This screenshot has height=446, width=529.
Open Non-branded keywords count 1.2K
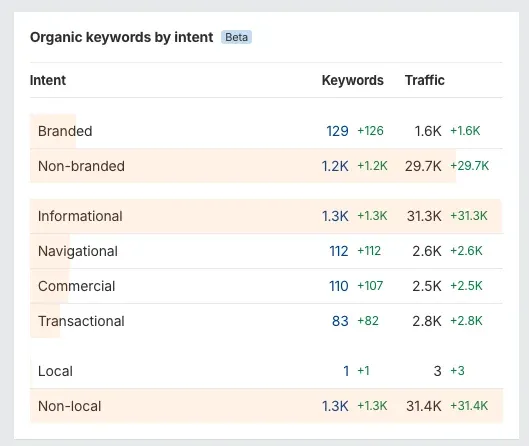335,166
